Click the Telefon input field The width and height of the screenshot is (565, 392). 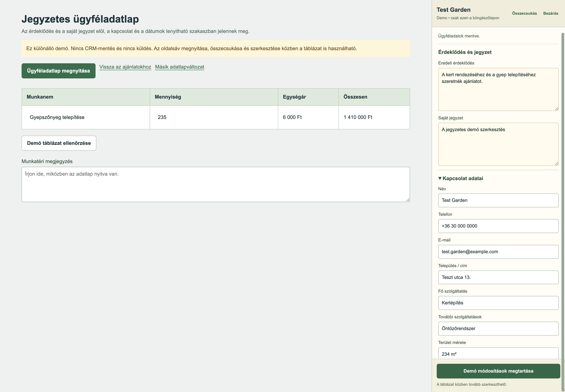(498, 226)
